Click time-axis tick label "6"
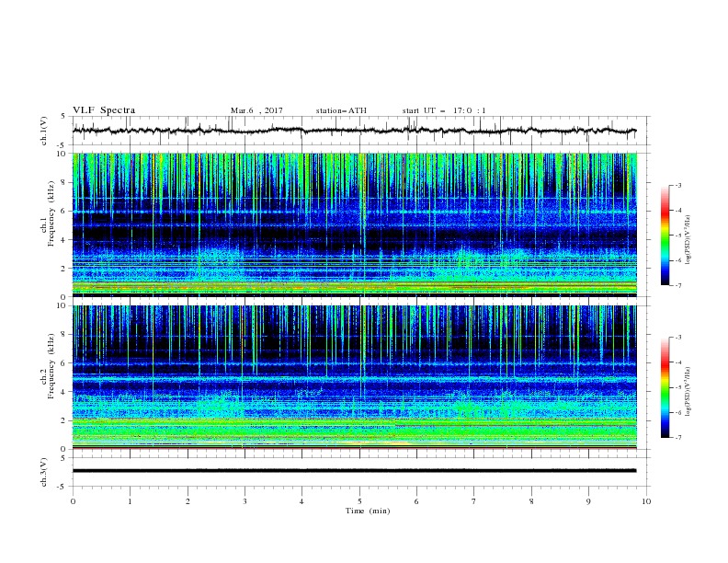 point(416,501)
